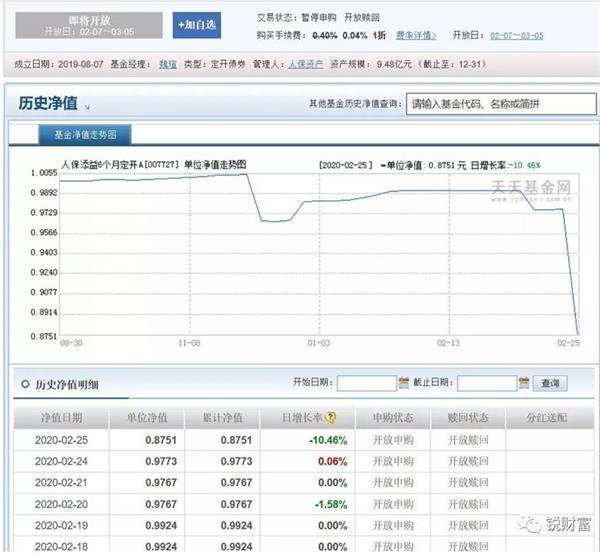Click 资产规模 9.48亿元 text

370,64
